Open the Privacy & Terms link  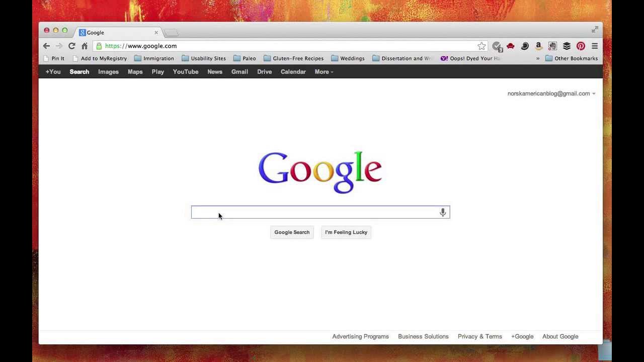480,336
